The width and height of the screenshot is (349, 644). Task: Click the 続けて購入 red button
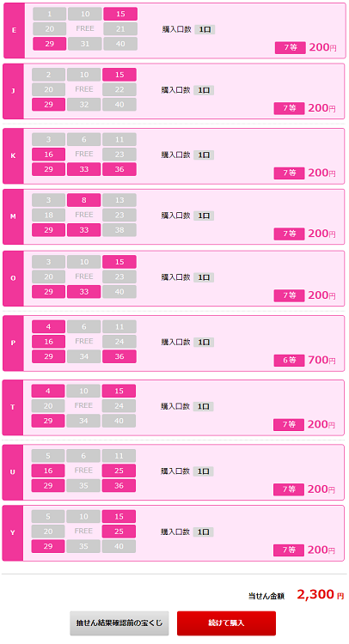(x=226, y=623)
